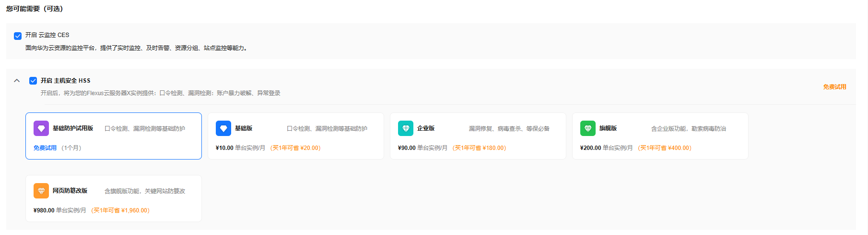Click the HSS description starting 开启后

point(161,93)
